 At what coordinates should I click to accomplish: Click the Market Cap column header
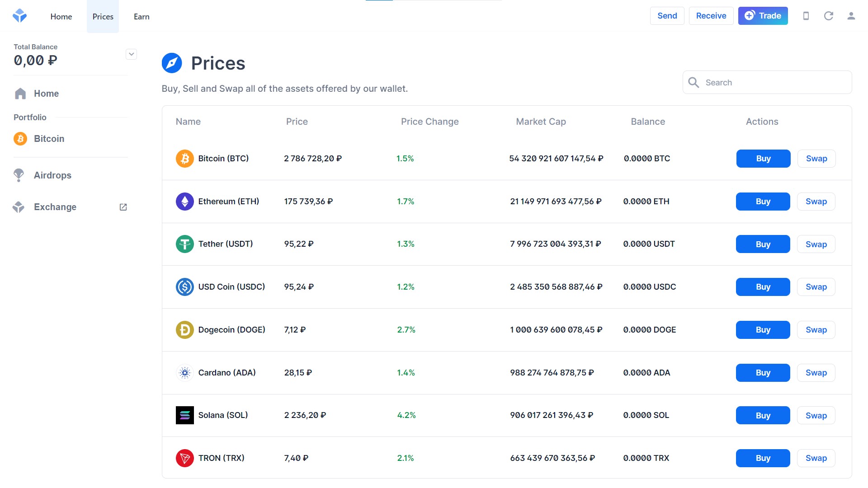[541, 122]
